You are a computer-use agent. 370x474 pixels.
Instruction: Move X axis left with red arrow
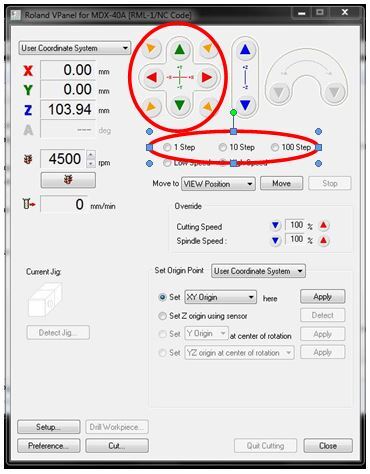click(152, 77)
